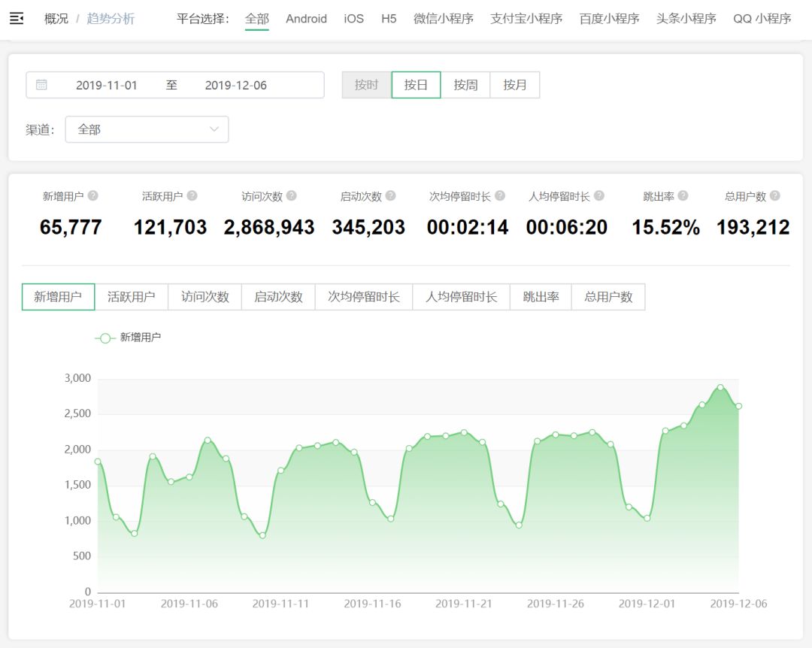Image resolution: width=812 pixels, height=648 pixels.
Task: Select QQ 小程序 platform tab
Action: 762,19
